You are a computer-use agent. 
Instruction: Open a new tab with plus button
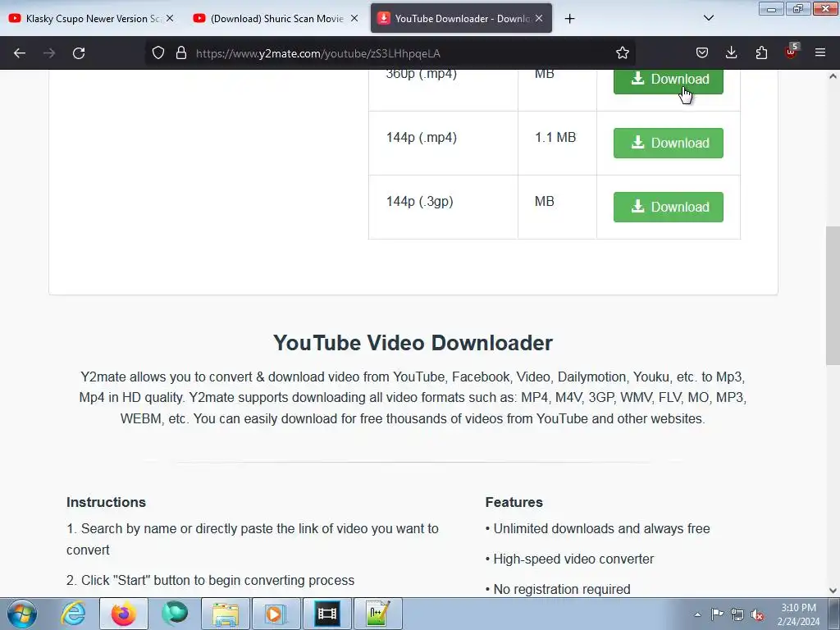click(x=569, y=19)
